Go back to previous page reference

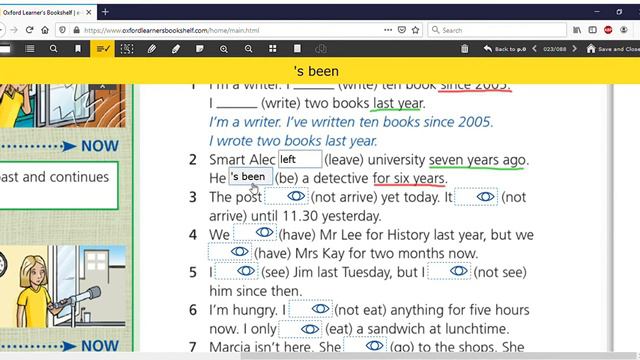click(x=504, y=49)
